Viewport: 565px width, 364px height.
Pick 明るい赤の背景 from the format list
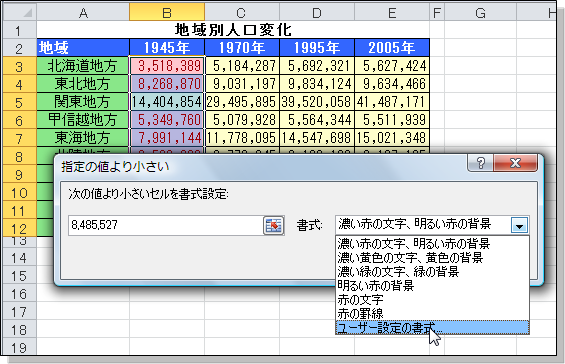click(x=432, y=285)
